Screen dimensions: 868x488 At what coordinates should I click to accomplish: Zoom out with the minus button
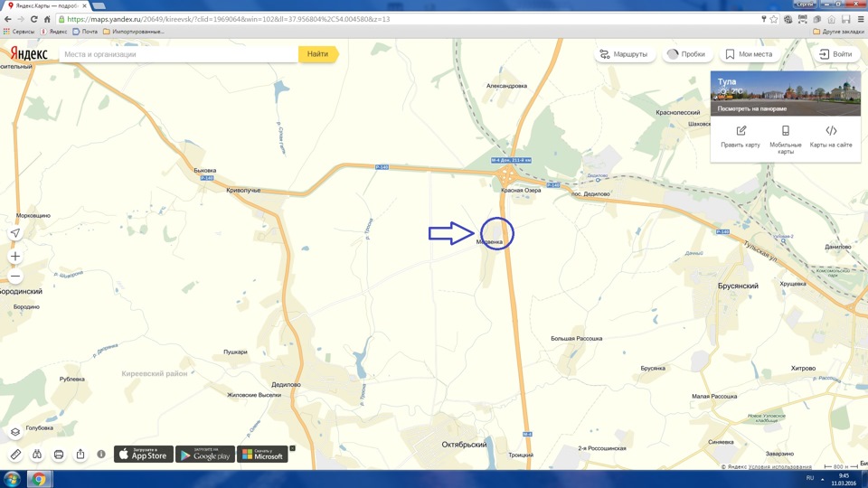pyautogui.click(x=15, y=277)
